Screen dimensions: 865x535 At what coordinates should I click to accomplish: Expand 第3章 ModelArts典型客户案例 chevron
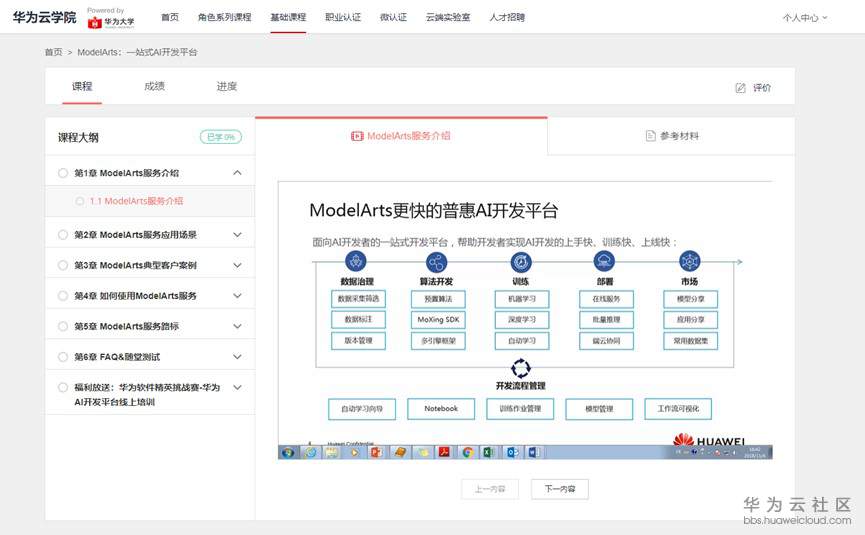[x=237, y=265]
